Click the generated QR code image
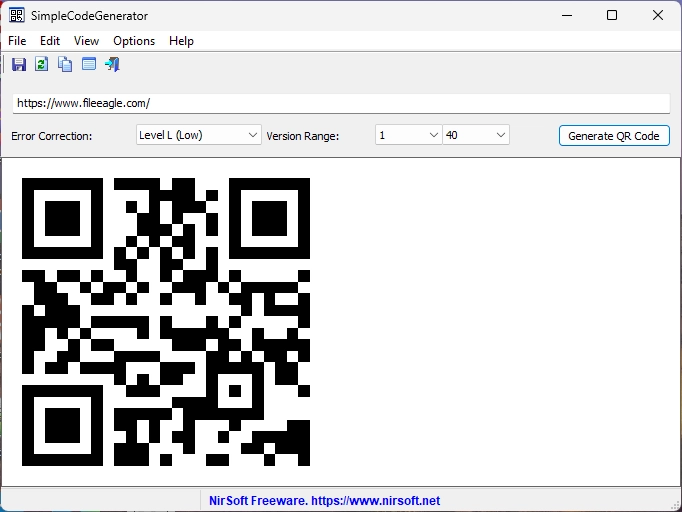682x512 pixels. pyautogui.click(x=166, y=322)
